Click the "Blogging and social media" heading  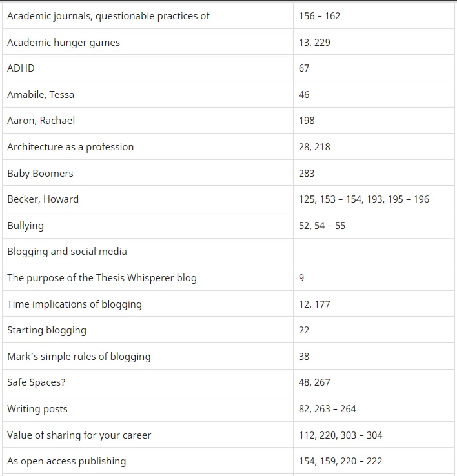coord(67,252)
